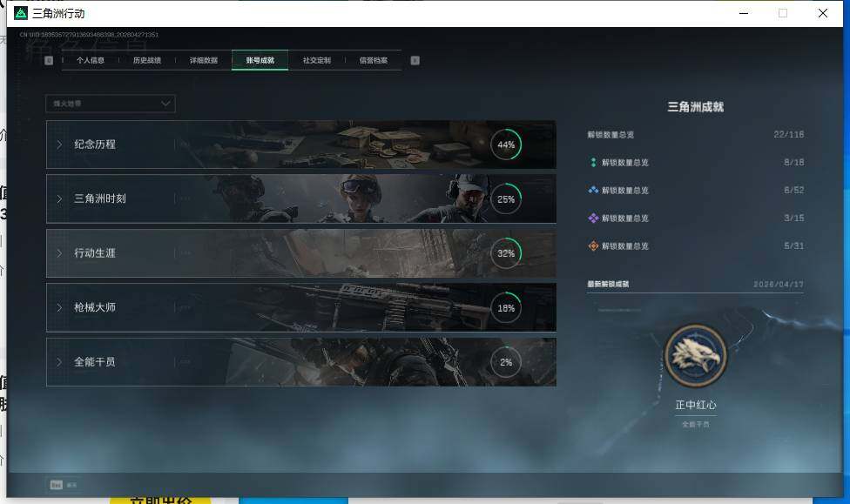This screenshot has height=504, width=850.
Task: Click the 正中红心 eagle achievement badge
Action: pyautogui.click(x=696, y=355)
